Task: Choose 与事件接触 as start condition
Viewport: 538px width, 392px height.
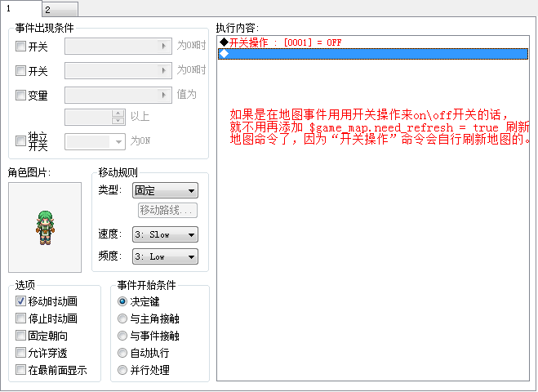Action: point(122,336)
